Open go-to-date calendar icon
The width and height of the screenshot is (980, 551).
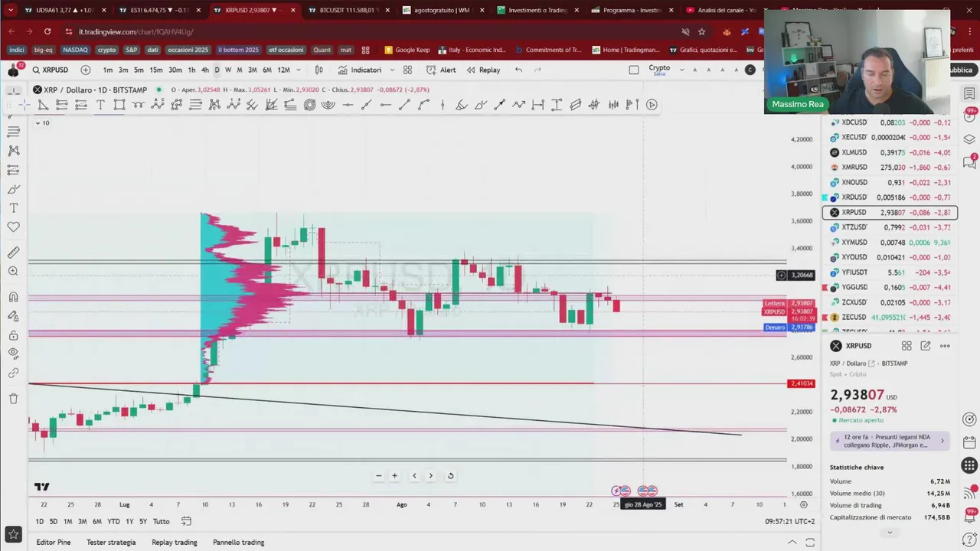[x=186, y=521]
